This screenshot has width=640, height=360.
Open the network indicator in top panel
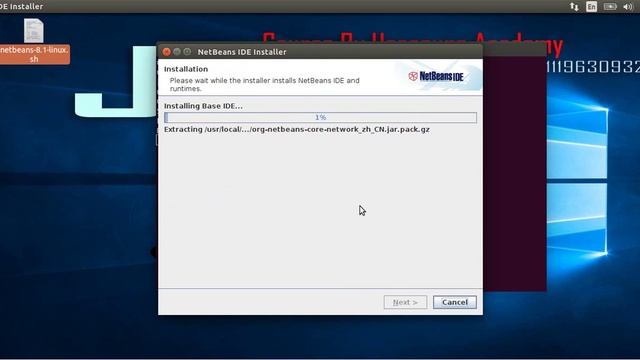(x=574, y=7)
